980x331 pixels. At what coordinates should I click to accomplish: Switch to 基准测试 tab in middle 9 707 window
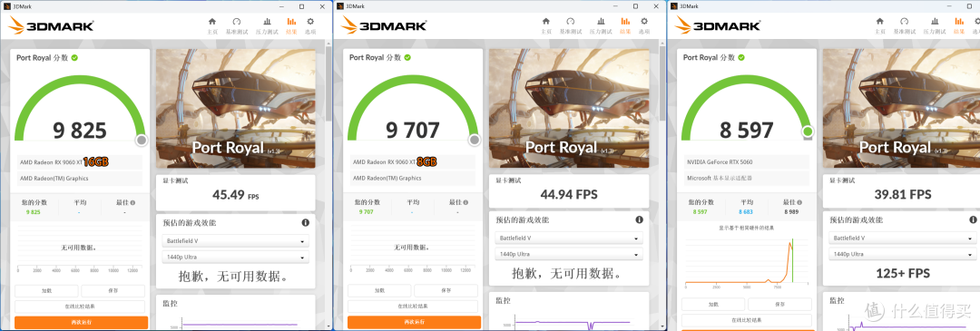(571, 25)
